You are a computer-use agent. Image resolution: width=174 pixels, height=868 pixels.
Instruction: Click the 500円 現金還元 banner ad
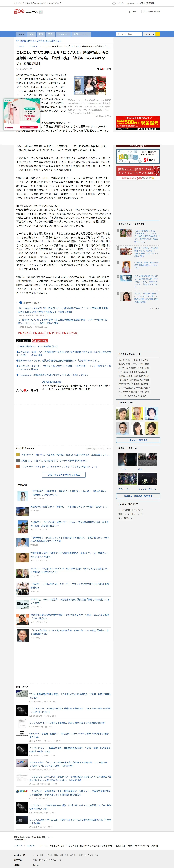(x=138, y=123)
